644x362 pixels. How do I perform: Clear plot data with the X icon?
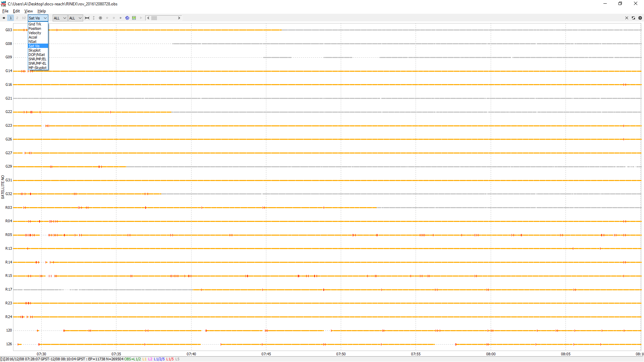click(x=627, y=18)
